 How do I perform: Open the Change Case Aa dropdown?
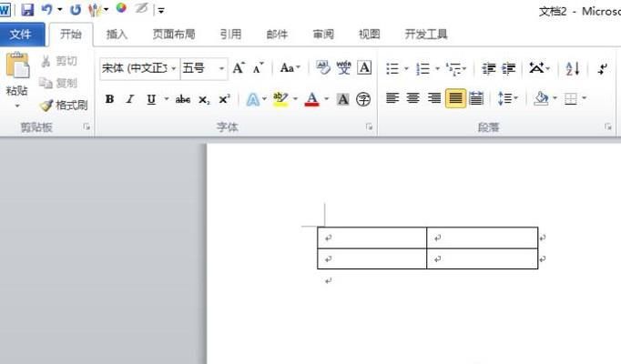(x=290, y=68)
